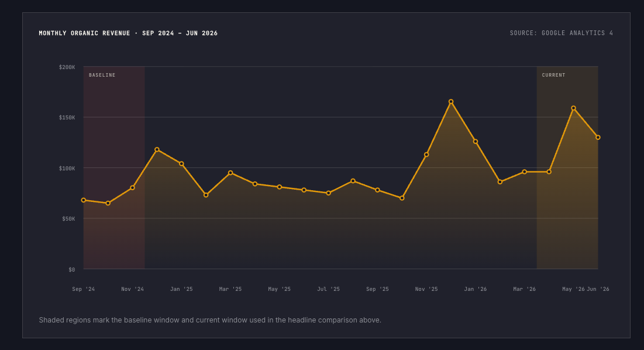Click the Jul '25 x-axis label
Viewport: 644px width, 350px height.
coord(328,289)
